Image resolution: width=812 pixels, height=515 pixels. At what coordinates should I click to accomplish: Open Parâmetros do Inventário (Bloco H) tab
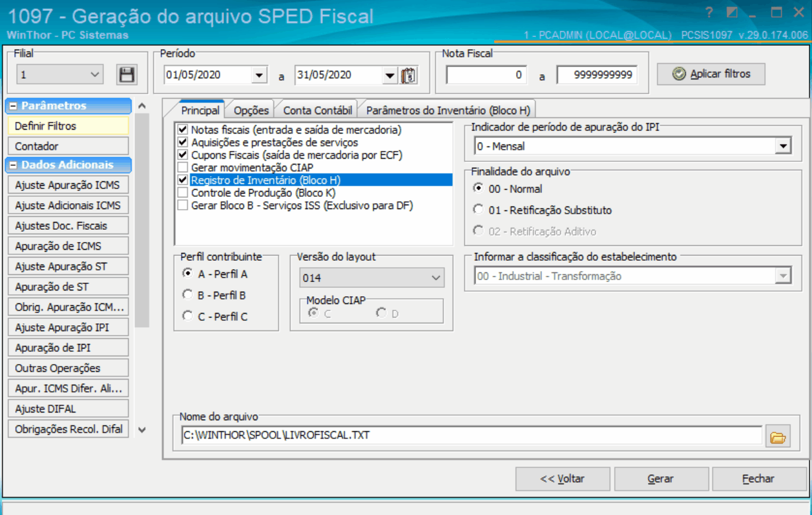[x=448, y=110]
